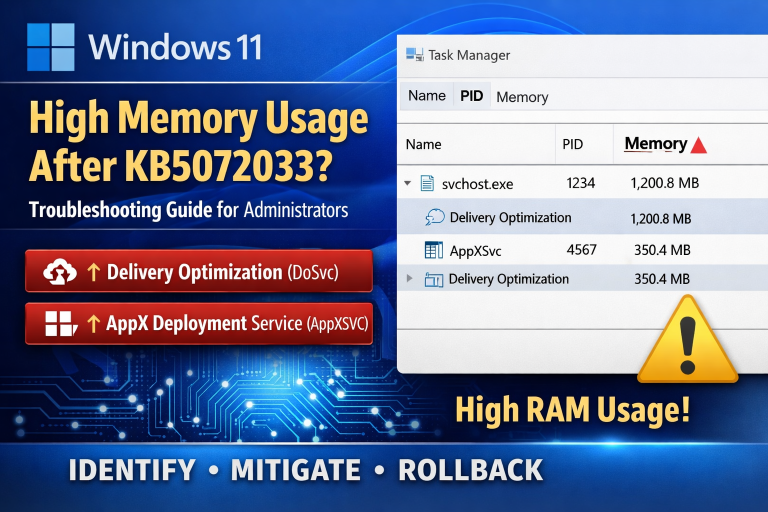
Task: Select the Delivery Optimization row under svchost.exe
Action: point(582,217)
